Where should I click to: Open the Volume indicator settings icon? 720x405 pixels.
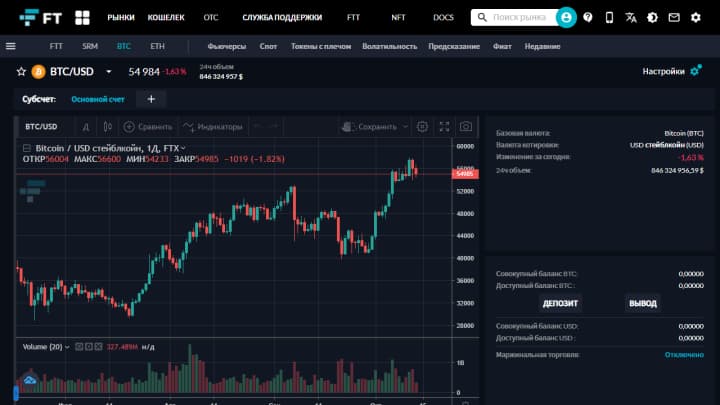[x=89, y=347]
